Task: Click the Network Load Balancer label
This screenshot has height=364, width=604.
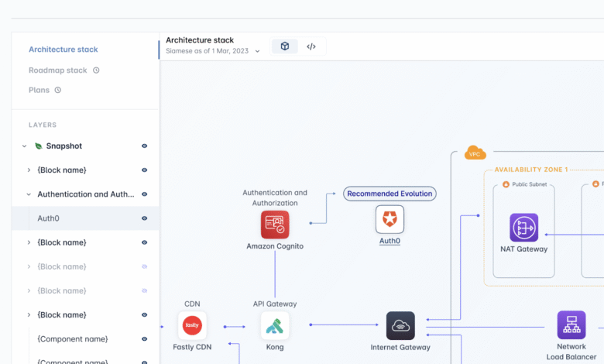Action: [x=571, y=352]
